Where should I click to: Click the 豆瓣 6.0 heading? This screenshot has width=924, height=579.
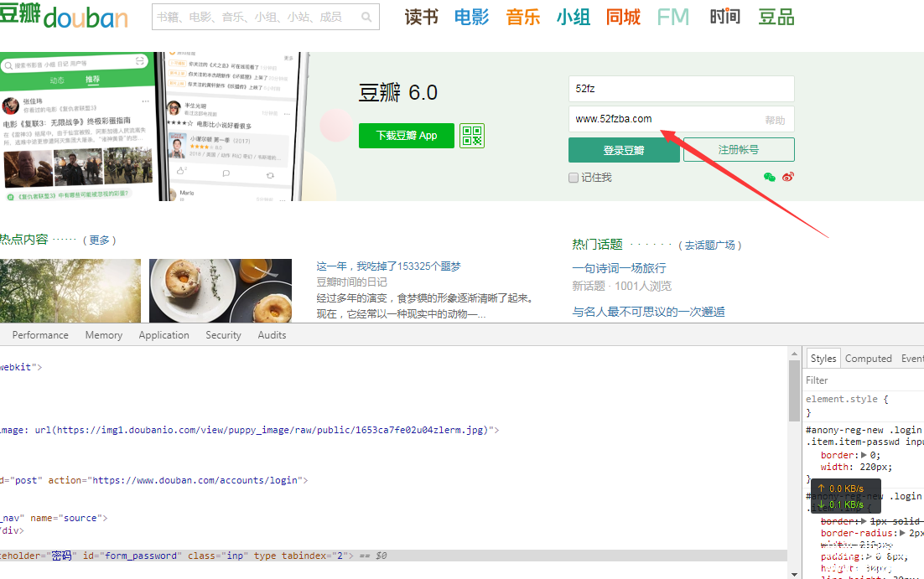(x=398, y=92)
